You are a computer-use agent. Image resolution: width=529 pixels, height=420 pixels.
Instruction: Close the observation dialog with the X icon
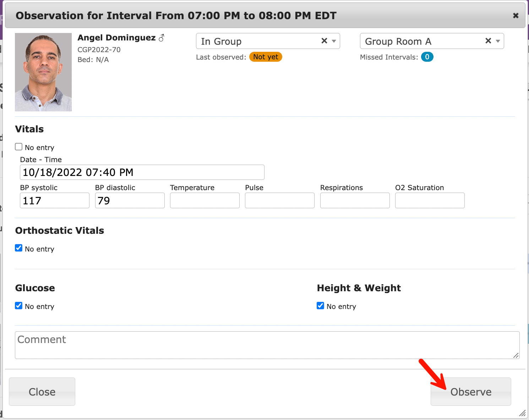click(516, 16)
